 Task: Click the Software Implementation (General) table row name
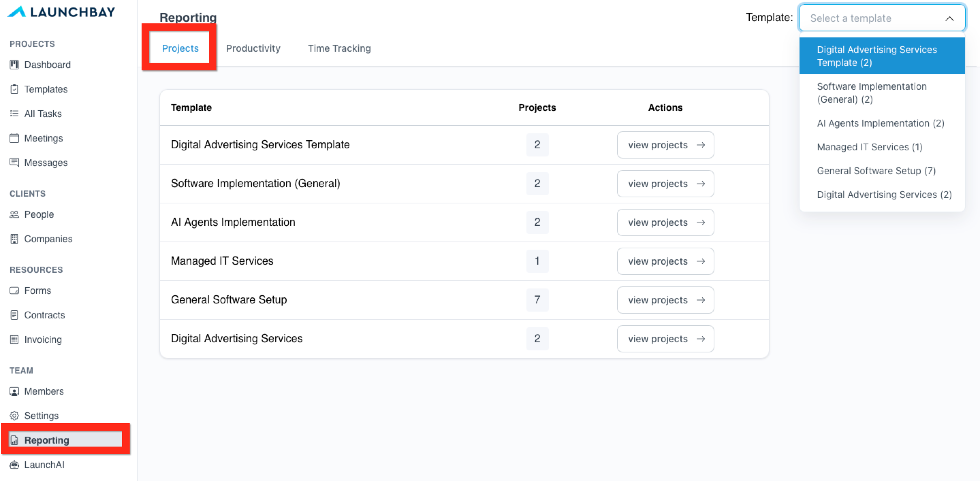click(x=255, y=183)
